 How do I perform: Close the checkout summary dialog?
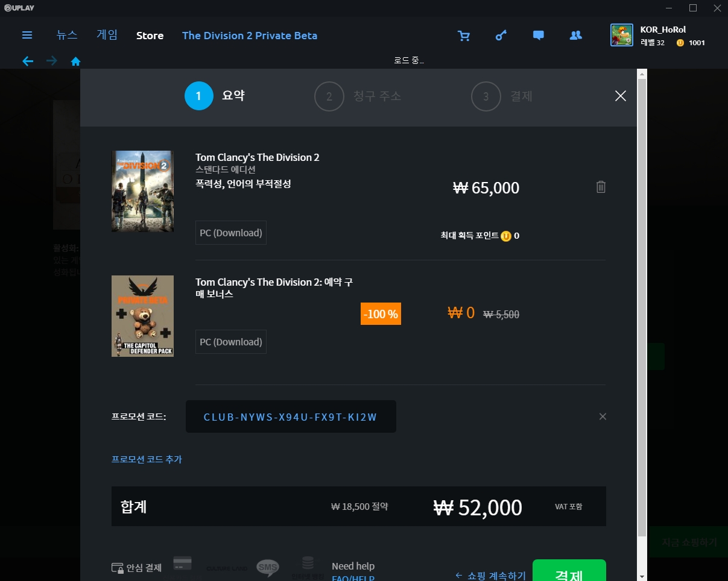tap(620, 96)
